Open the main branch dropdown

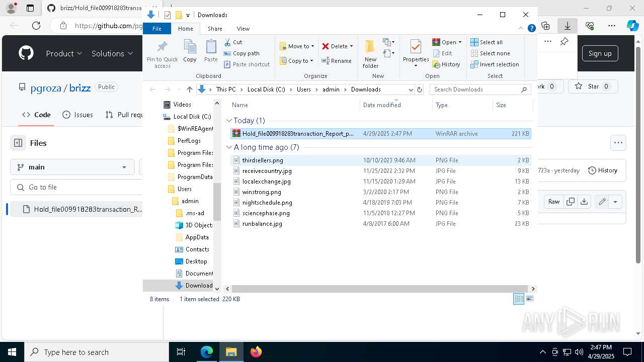point(72,167)
